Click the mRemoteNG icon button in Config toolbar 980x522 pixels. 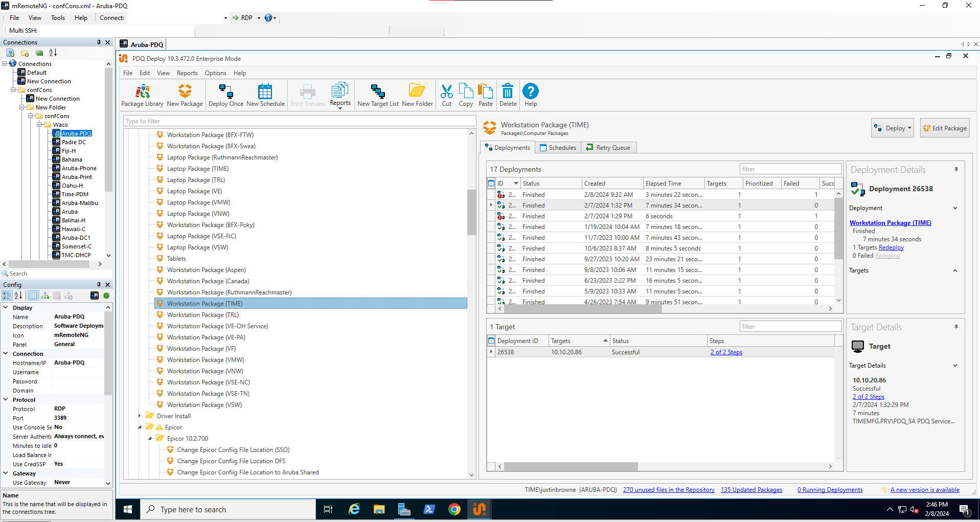coord(95,296)
